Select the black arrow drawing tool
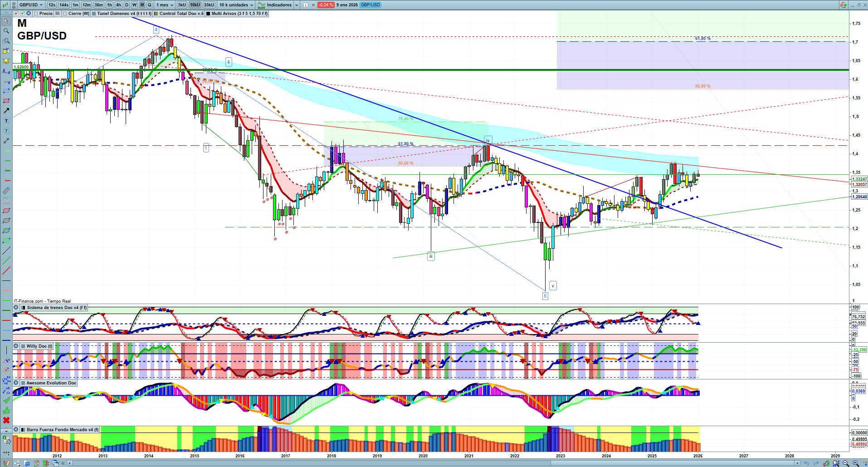This screenshot has height=467, width=868. (x=6, y=111)
